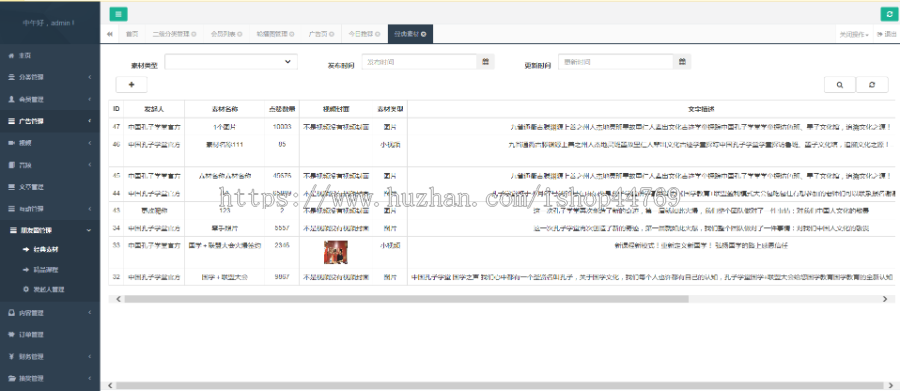Click the magnifier search button
The image size is (900, 391).
(840, 84)
